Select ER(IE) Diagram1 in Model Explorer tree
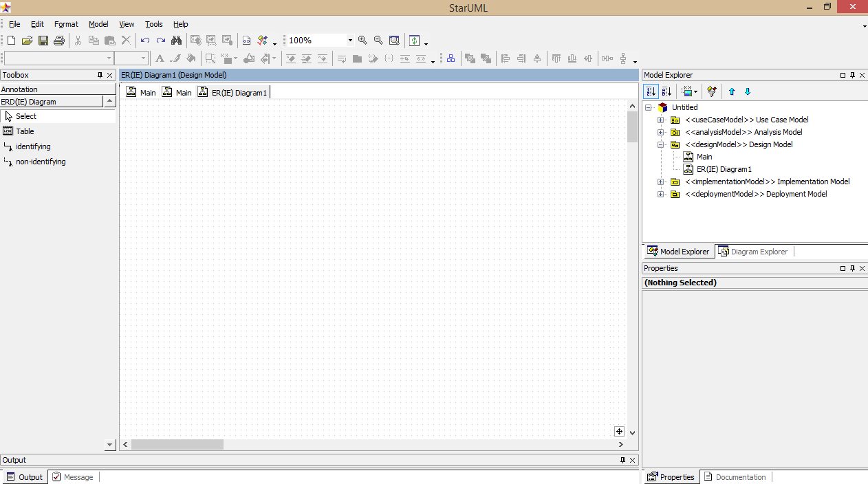Screen dimensions: 868x484 (x=724, y=169)
